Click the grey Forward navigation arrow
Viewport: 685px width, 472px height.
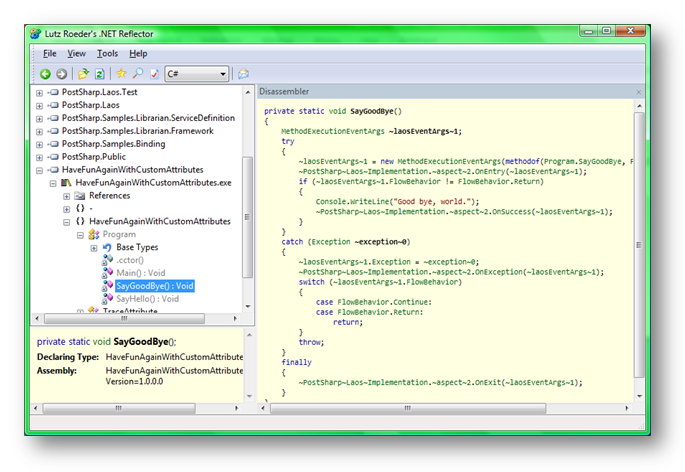point(62,74)
